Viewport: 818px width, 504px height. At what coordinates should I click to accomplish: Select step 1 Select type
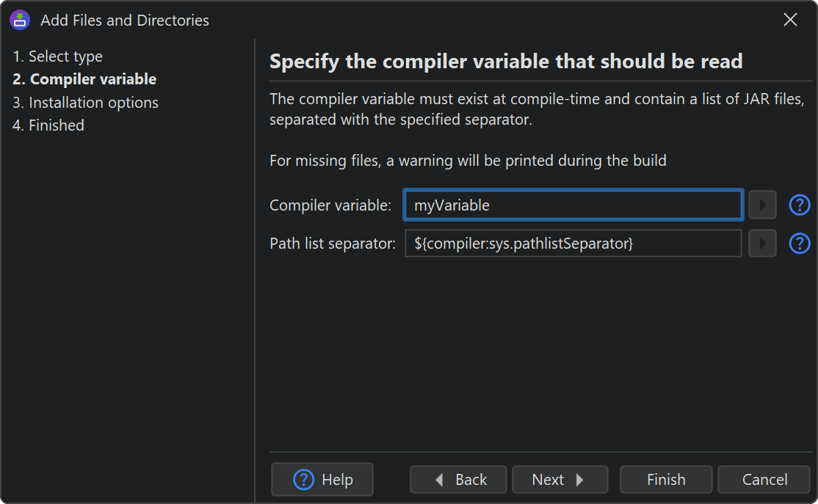pos(58,56)
